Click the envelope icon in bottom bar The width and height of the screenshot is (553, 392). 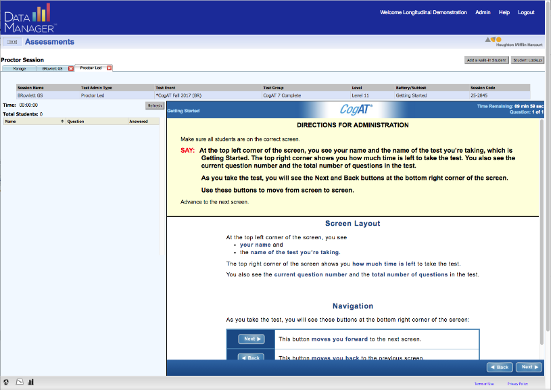20,383
